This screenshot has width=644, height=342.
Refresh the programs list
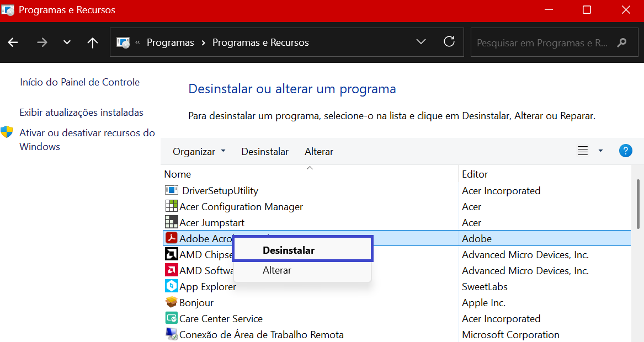point(449,41)
